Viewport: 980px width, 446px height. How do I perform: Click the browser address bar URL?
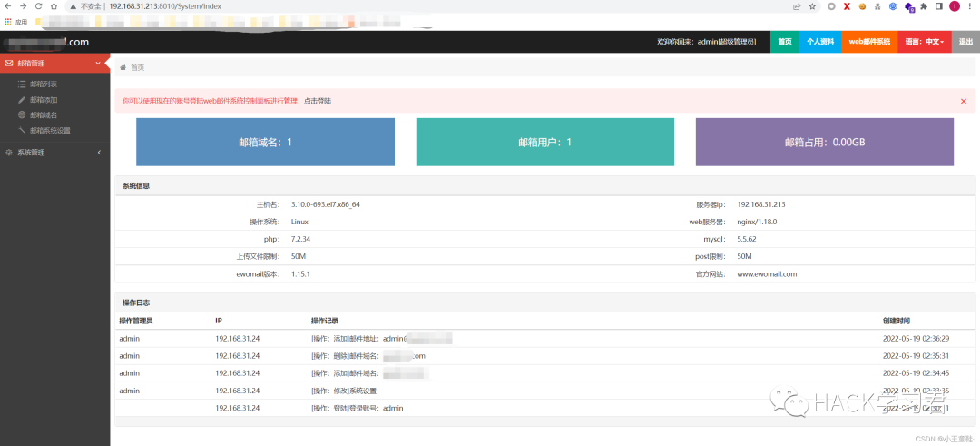(x=164, y=6)
